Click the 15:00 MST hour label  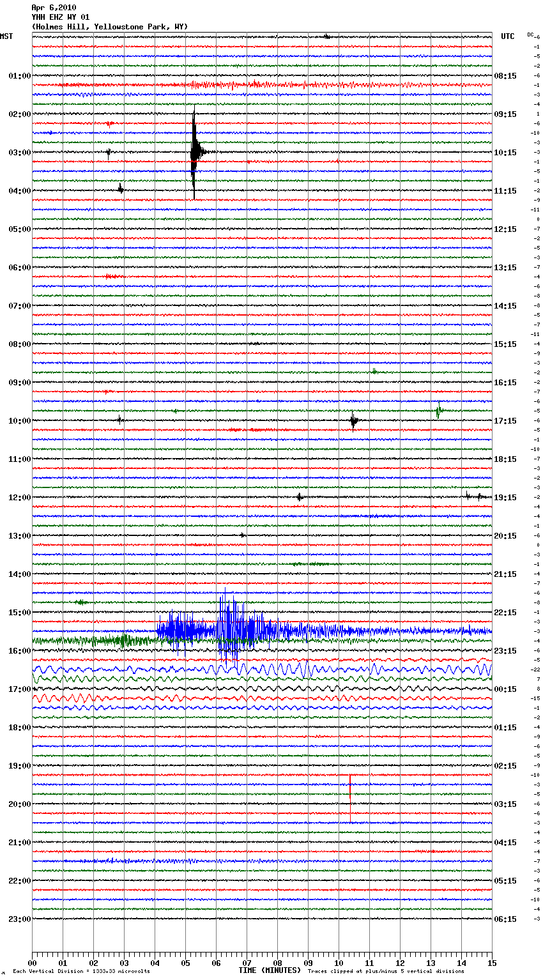pos(19,613)
